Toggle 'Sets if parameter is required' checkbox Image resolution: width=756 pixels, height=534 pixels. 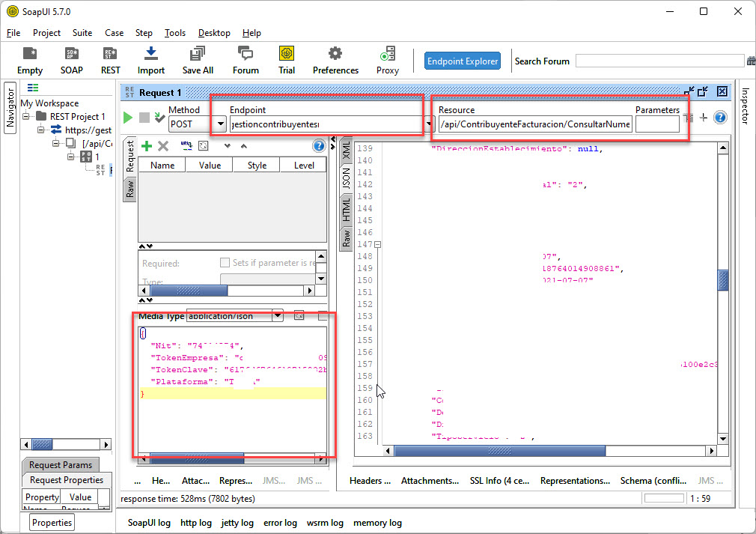225,263
